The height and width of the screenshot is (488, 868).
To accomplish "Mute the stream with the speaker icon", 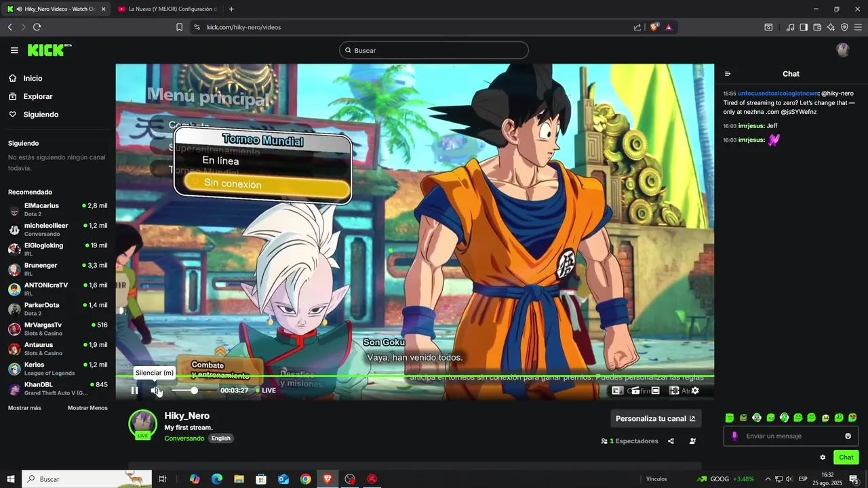I will 155,390.
